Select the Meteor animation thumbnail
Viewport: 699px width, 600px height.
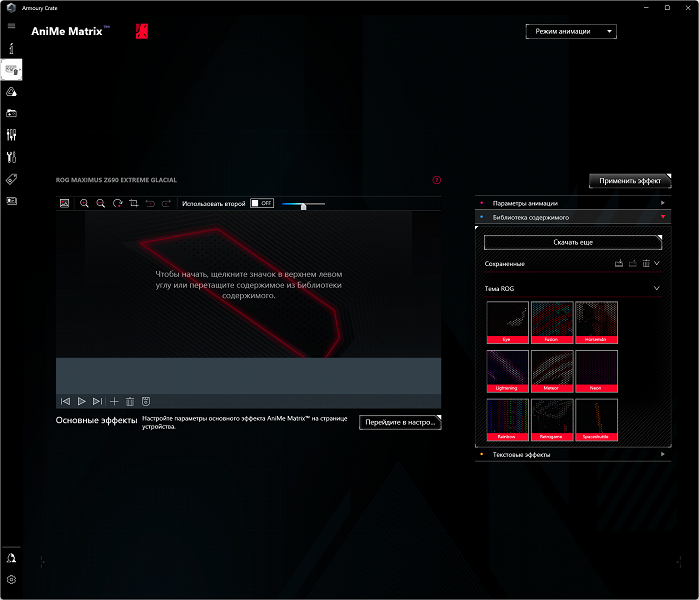[x=552, y=371]
